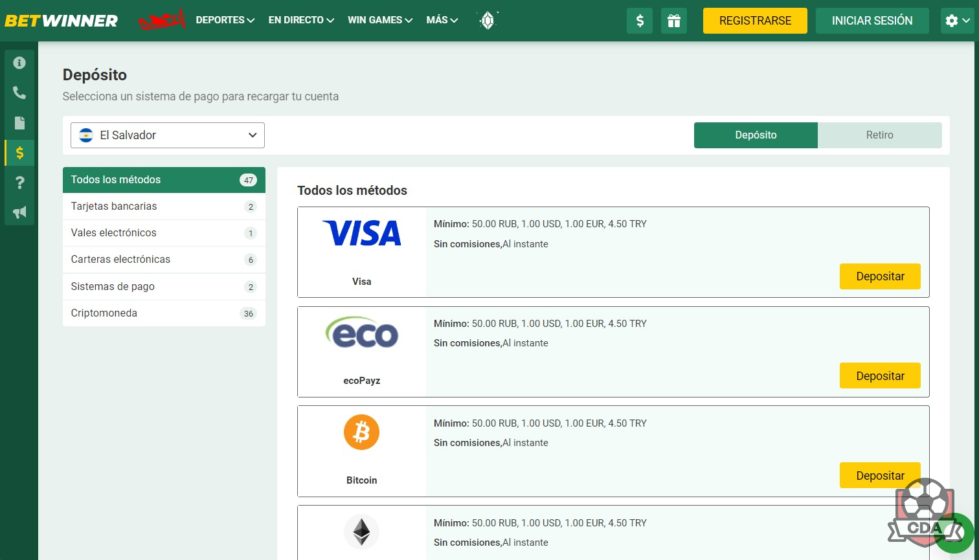Screen dimensions: 979x560
Task: Click the gem icon in top navigation
Action: [x=488, y=21]
